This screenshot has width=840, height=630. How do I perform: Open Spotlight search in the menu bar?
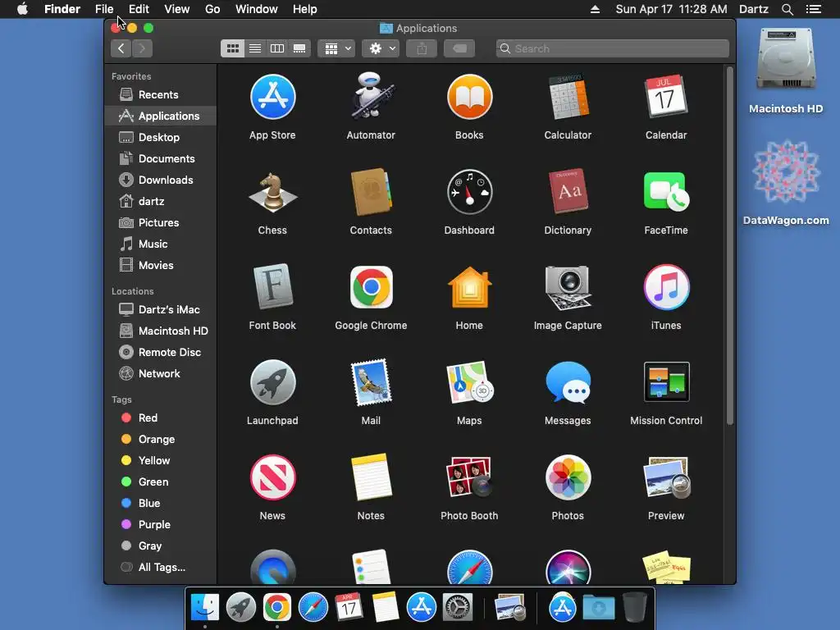tap(787, 9)
